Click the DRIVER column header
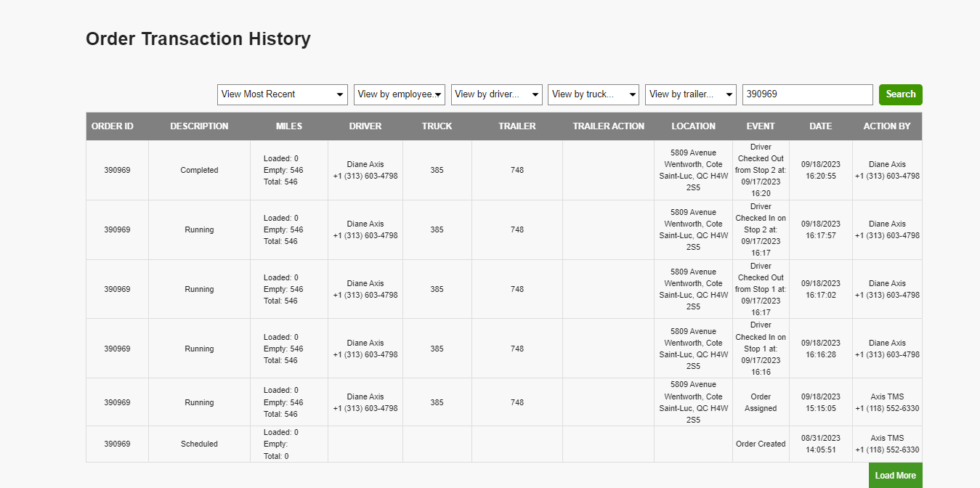This screenshot has height=488, width=980. 365,126
